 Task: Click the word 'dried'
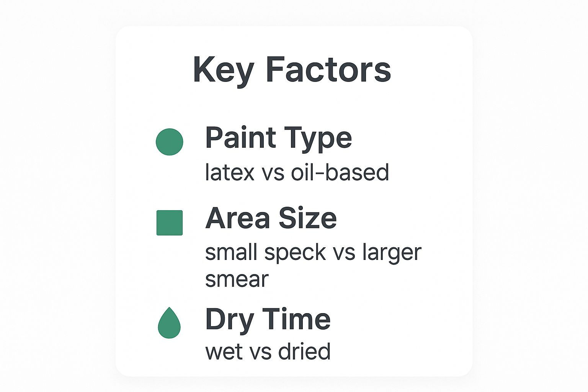(x=304, y=351)
